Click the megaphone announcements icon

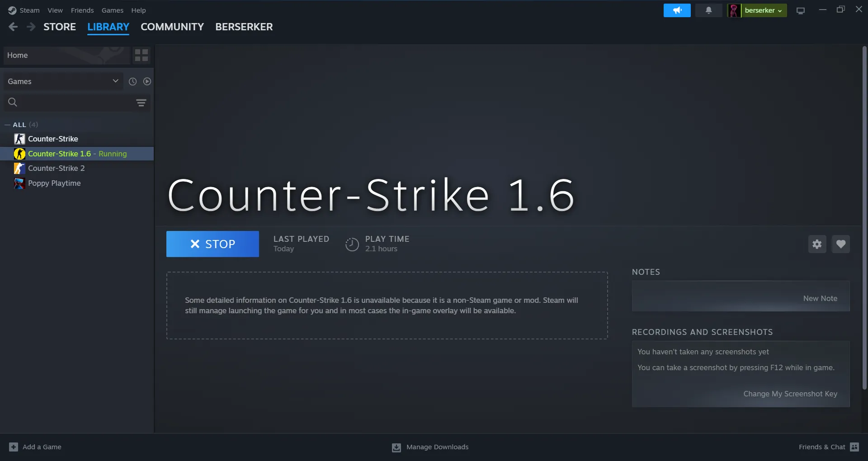(x=677, y=10)
